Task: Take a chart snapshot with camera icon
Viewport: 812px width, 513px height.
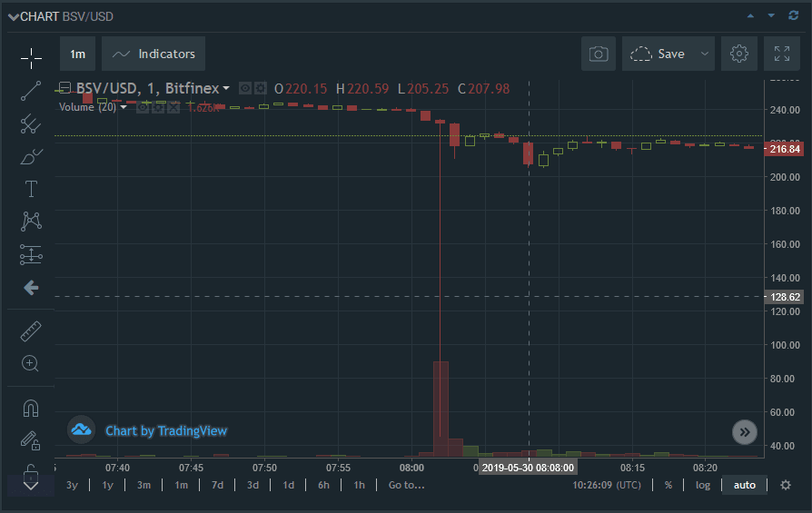Action: click(x=599, y=54)
